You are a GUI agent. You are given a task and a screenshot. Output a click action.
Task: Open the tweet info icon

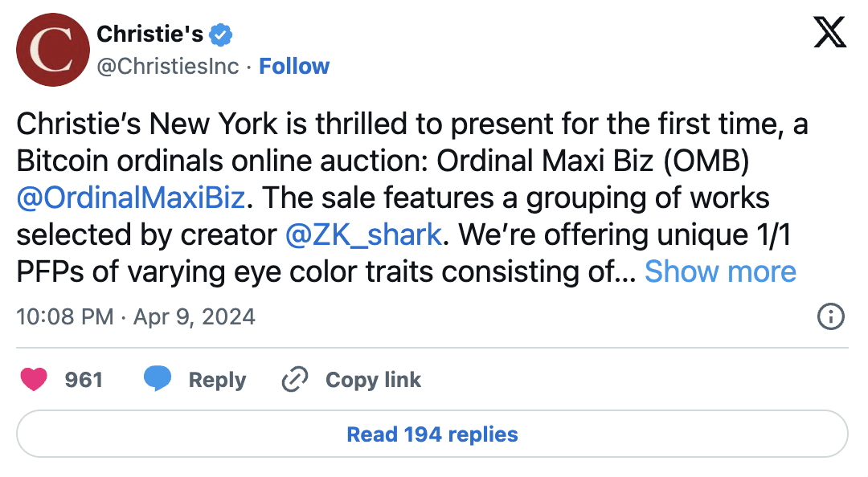click(830, 317)
